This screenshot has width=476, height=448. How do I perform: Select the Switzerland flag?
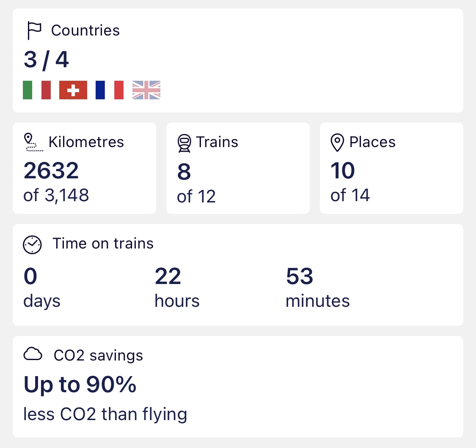coord(73,90)
